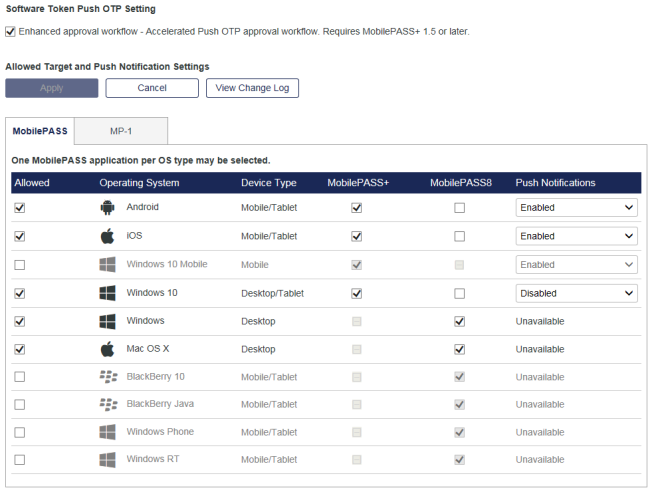Click the Apple icon in Mac OS X row
The height and width of the screenshot is (492, 652).
click(107, 349)
